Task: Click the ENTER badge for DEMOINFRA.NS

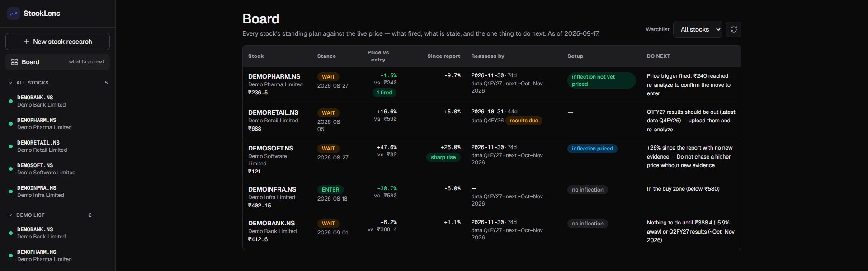Action: (x=330, y=190)
